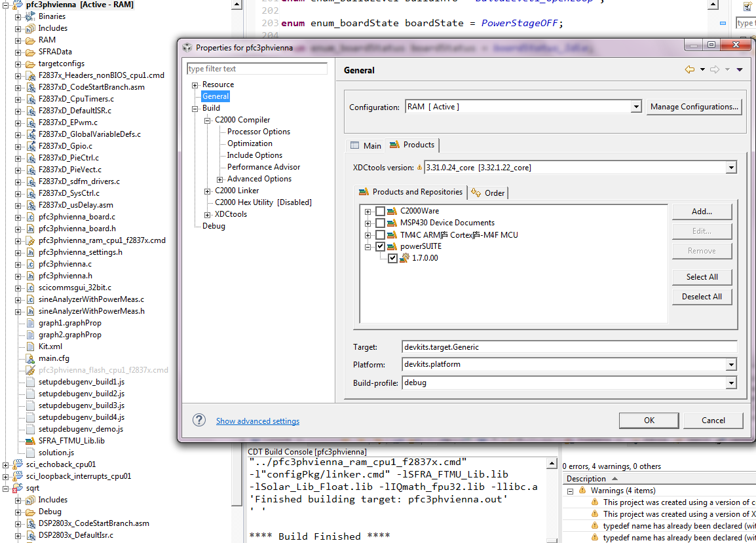Image resolution: width=756 pixels, height=543 pixels.
Task: Click the graph1.graphProp file icon
Action: 30,323
